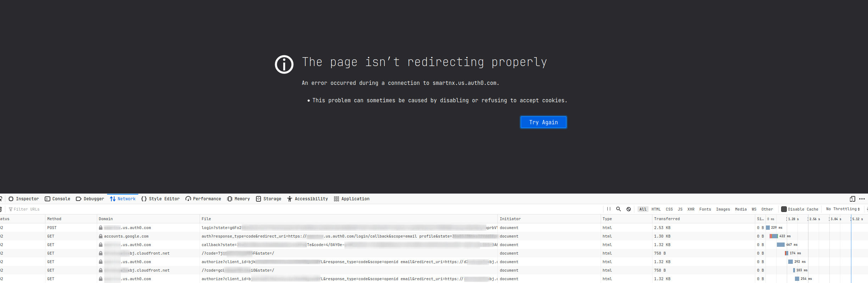Click the Inspector tab's icon

pos(11,199)
